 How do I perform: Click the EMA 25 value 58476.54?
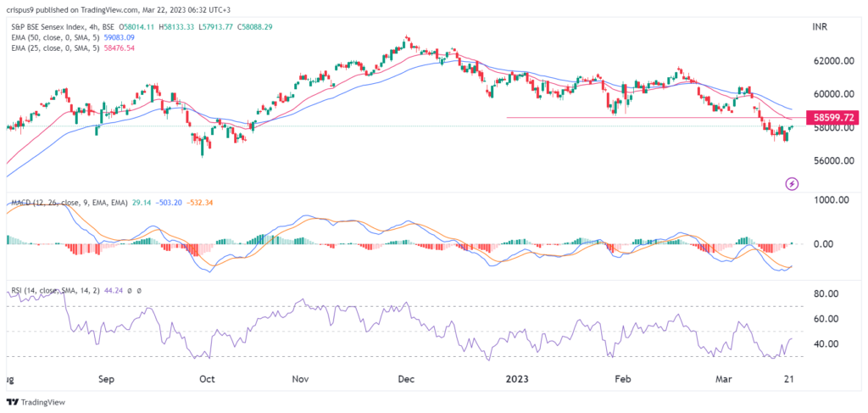[118, 48]
